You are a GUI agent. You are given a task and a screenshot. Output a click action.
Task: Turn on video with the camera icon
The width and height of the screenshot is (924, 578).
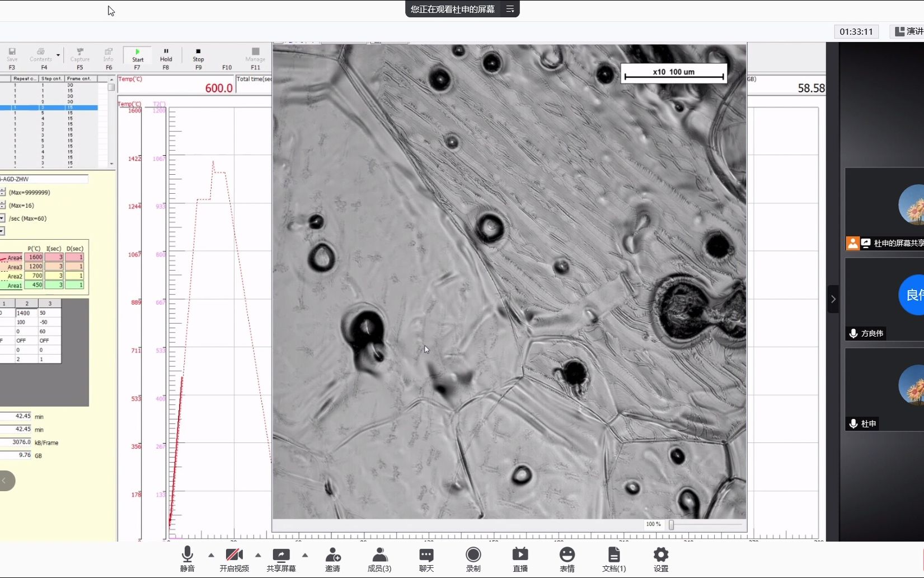coord(234,559)
